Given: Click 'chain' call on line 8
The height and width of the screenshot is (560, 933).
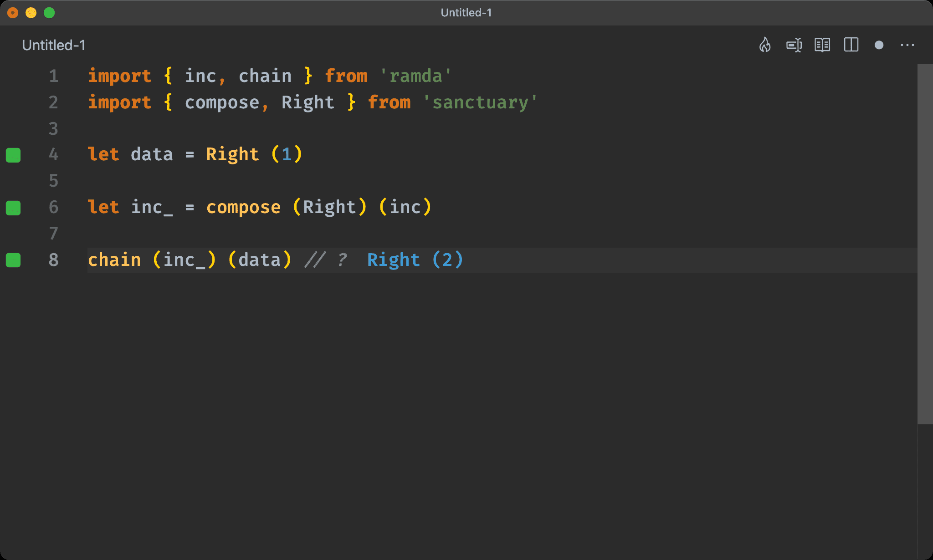Looking at the screenshot, I should click(114, 260).
